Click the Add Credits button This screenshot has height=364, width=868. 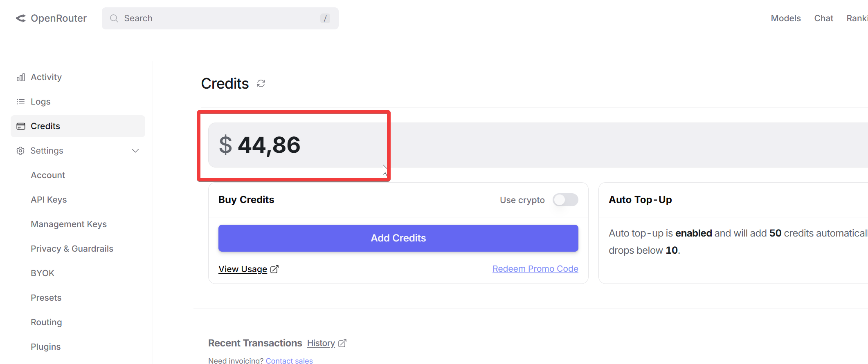[398, 238]
